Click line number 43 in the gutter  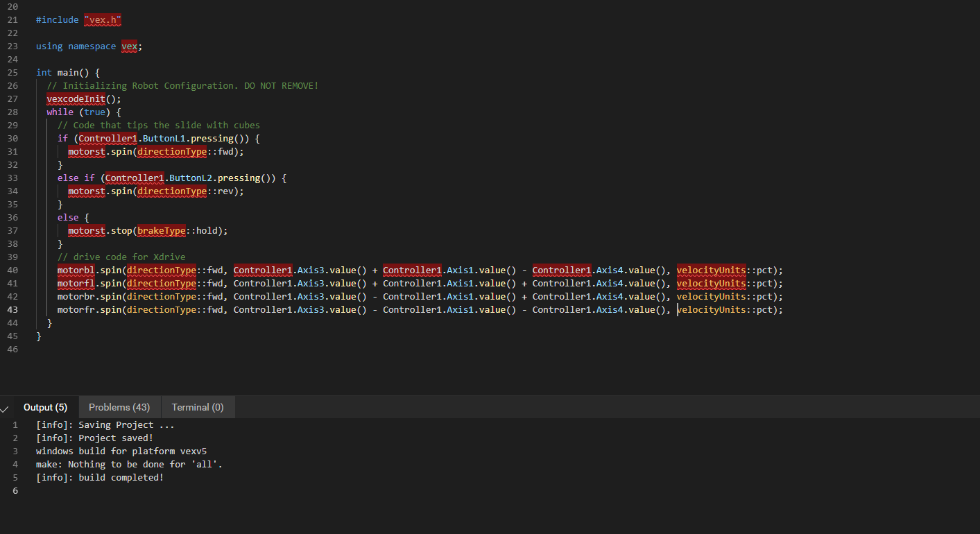pos(12,310)
